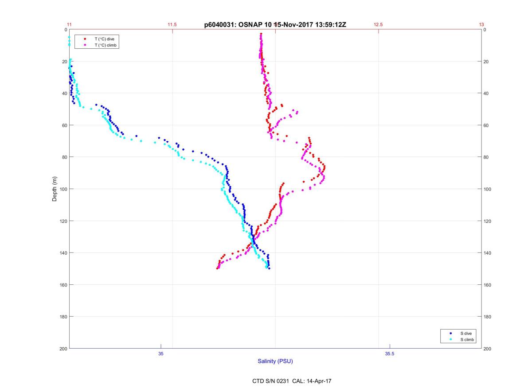The image size is (532, 392).
Task: Click the red temperature tick label 11.5
Action: click(x=172, y=25)
